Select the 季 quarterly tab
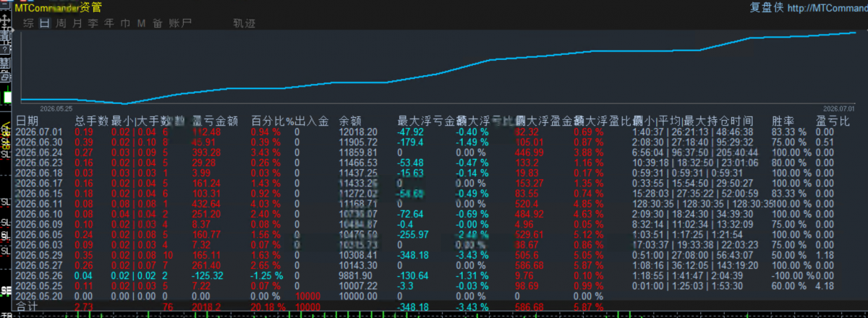Screen dimensions: 868x318 (x=93, y=23)
